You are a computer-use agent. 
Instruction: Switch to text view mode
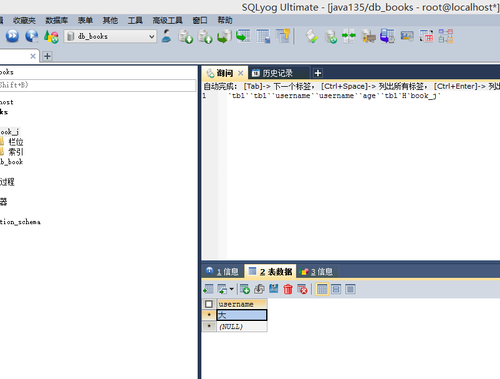(350, 289)
